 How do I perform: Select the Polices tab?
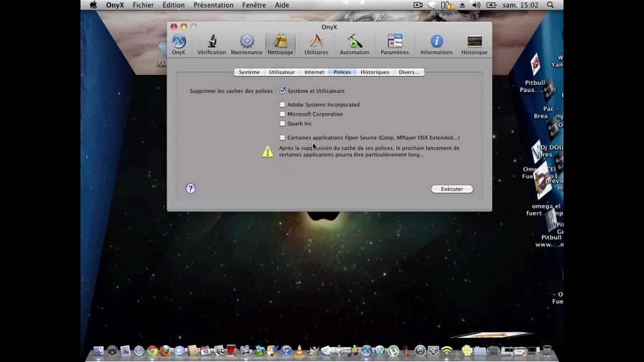(x=342, y=72)
